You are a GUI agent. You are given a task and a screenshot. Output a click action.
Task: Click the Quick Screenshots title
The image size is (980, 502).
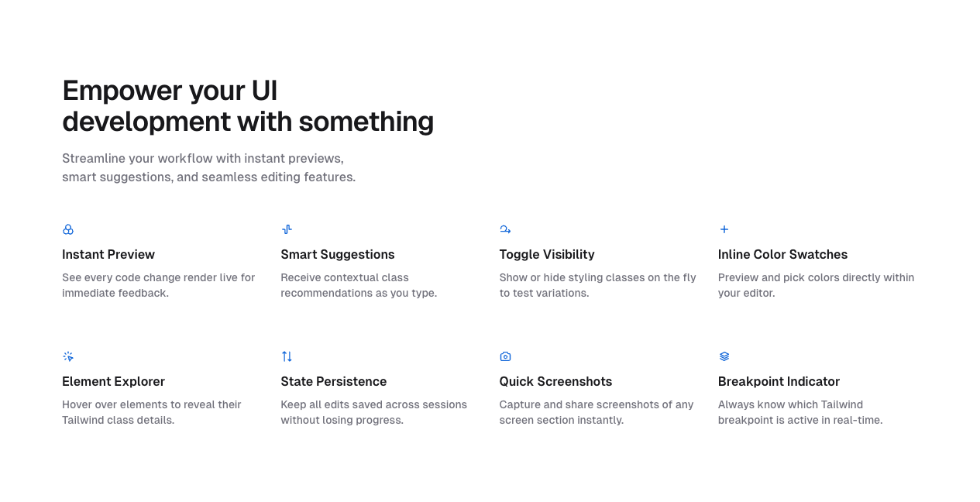(x=555, y=381)
